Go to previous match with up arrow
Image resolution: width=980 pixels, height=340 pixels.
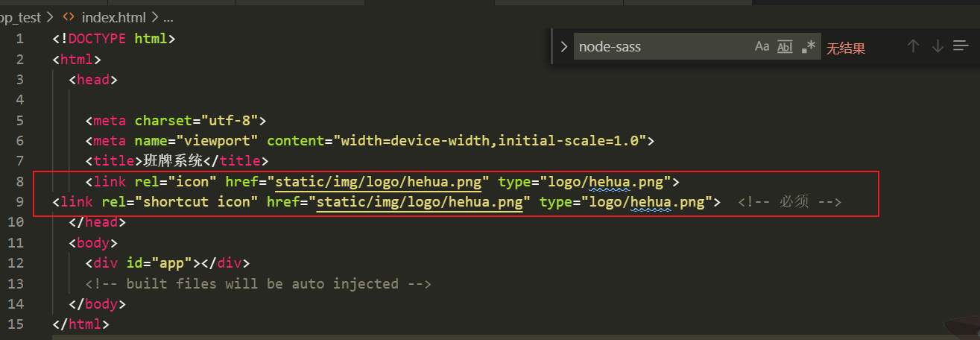coord(913,46)
